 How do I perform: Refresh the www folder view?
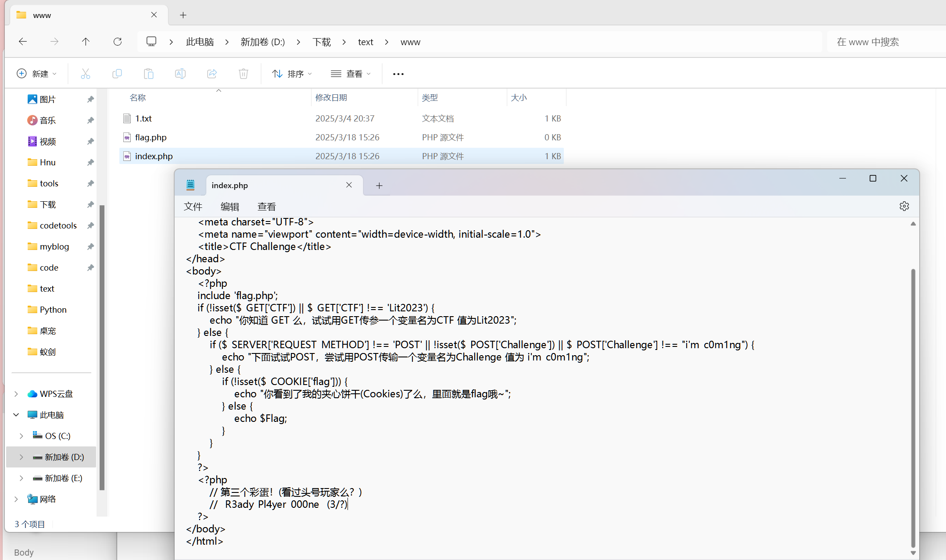(x=118, y=42)
